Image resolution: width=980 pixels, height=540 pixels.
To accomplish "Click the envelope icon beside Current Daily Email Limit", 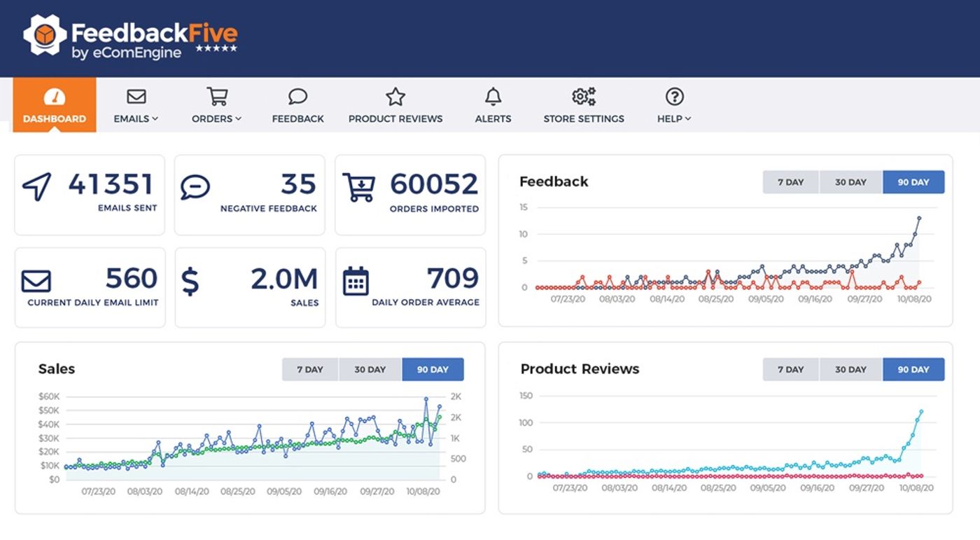I will click(x=36, y=281).
